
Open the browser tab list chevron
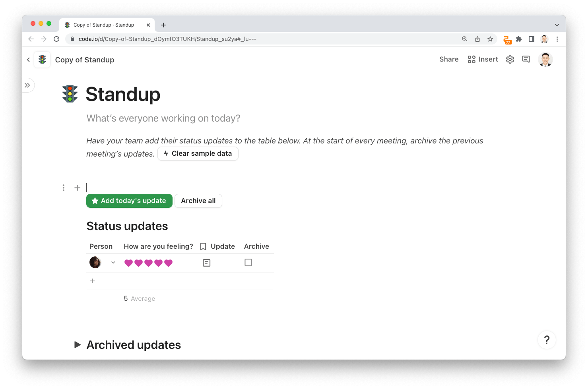[x=557, y=25]
